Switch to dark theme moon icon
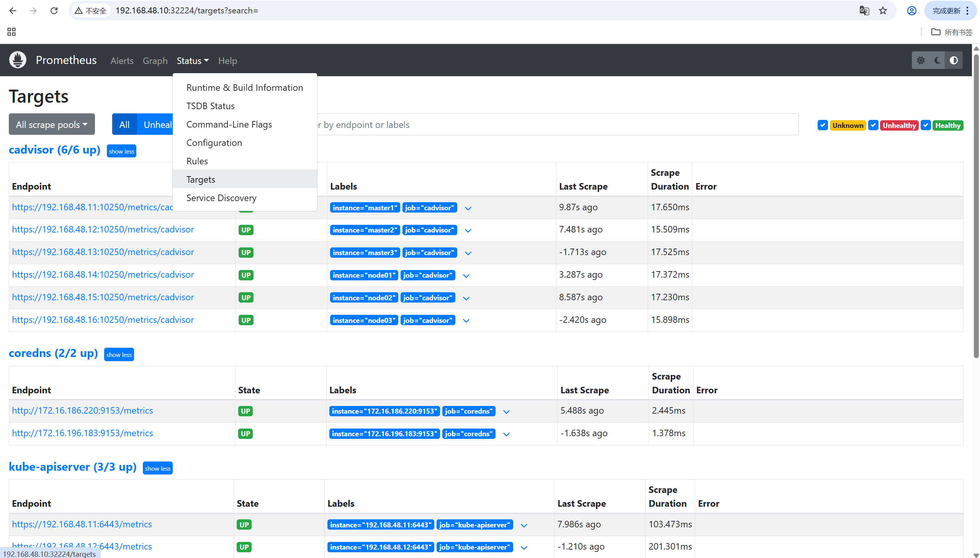Viewport: 980px width, 558px height. click(x=937, y=60)
